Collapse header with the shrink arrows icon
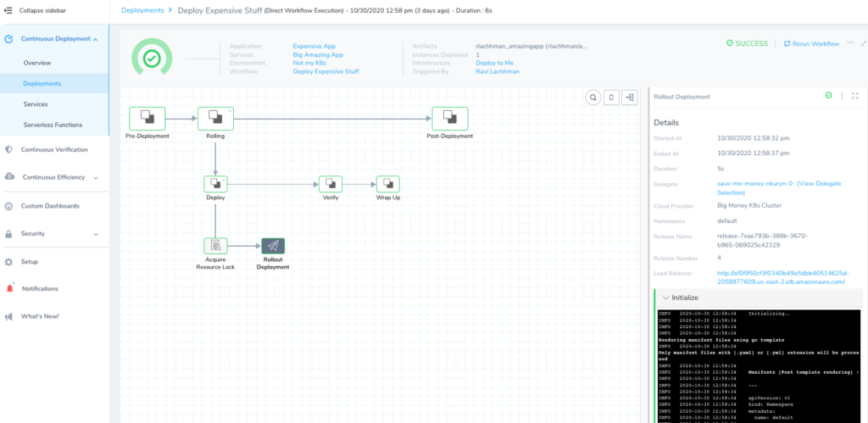 pos(863,42)
